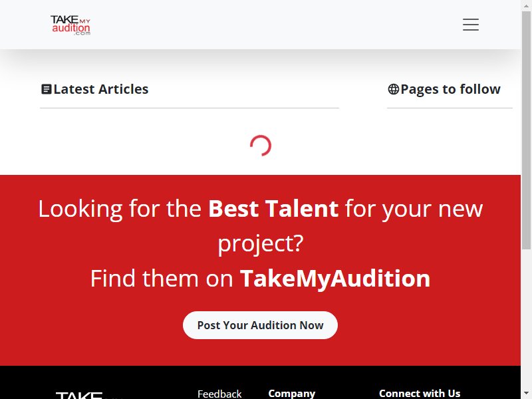Click the scrollbar down arrow
The width and height of the screenshot is (532, 399).
(526, 394)
